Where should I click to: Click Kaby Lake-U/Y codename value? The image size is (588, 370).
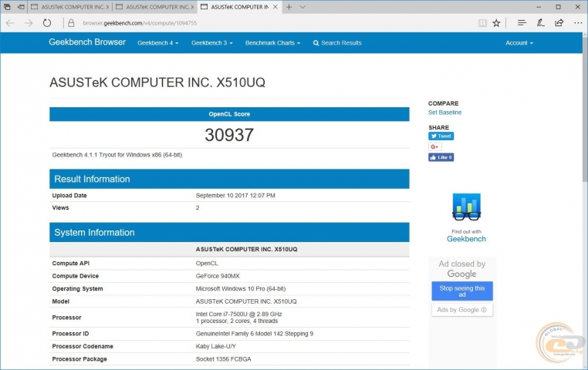(x=215, y=346)
